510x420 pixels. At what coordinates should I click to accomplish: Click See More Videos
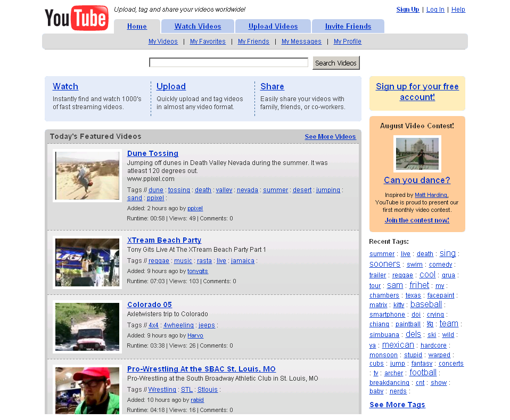(x=330, y=136)
